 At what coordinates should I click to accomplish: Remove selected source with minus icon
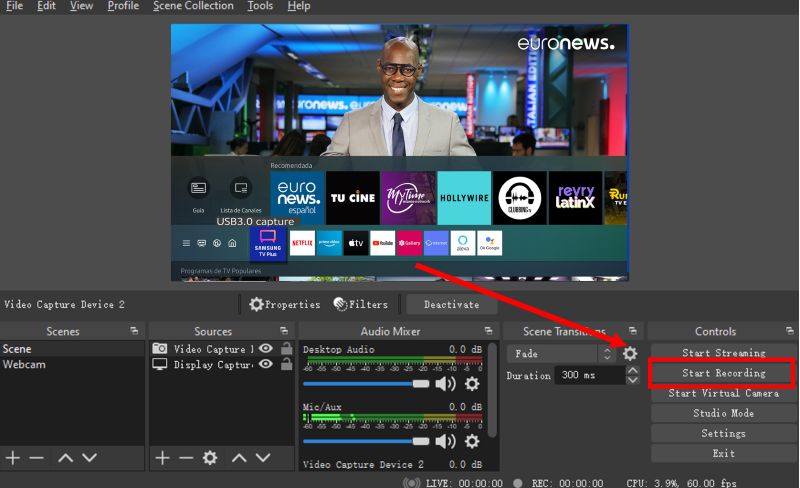186,458
